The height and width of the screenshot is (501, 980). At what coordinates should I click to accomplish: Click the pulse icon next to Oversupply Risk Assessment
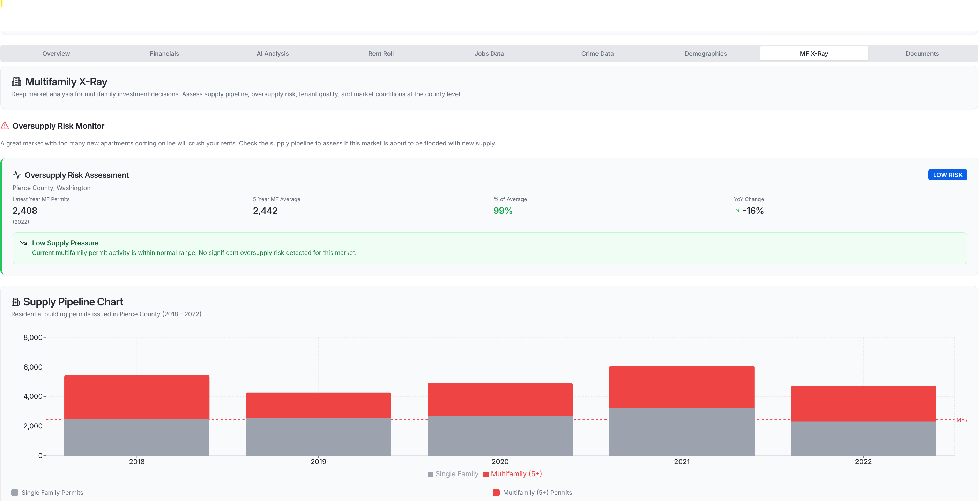(17, 175)
